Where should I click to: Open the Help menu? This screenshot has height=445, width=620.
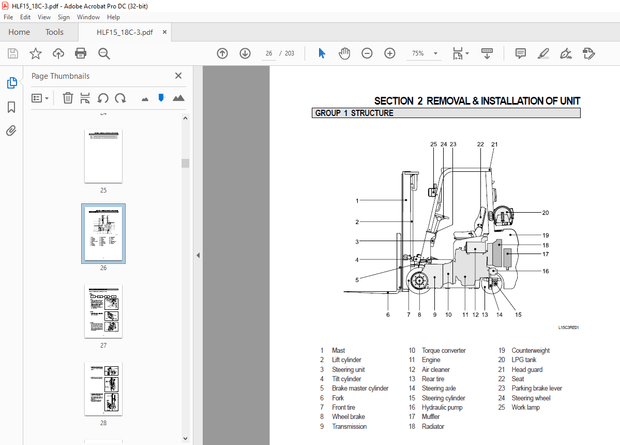pos(113,17)
